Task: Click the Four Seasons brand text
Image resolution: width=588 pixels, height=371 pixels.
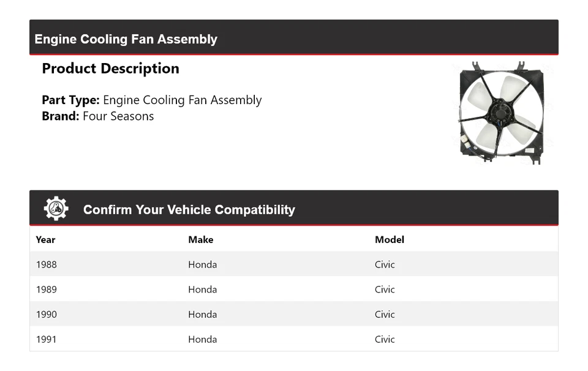Action: (118, 116)
